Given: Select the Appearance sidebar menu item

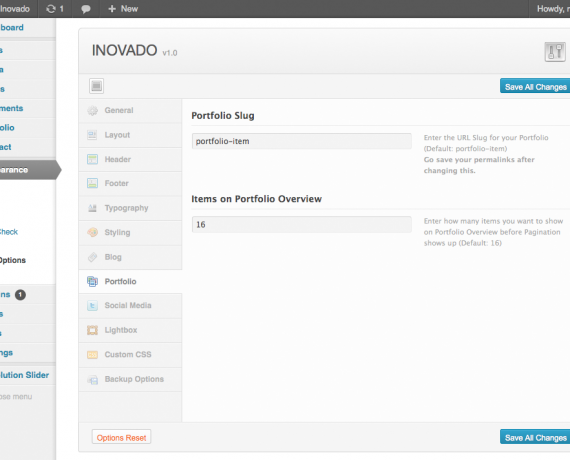Looking at the screenshot, I should point(29,170).
